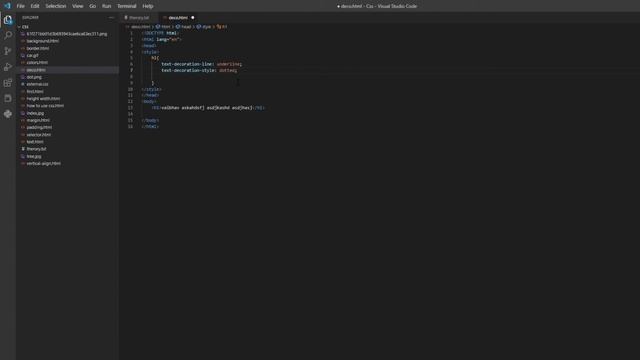Click the h1 selector on line 5
The width and height of the screenshot is (640, 360).
click(x=154, y=58)
